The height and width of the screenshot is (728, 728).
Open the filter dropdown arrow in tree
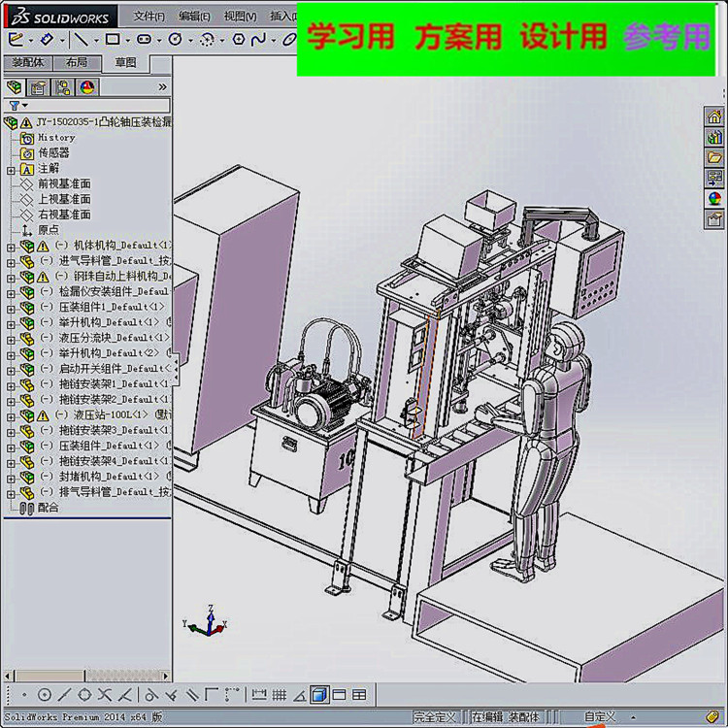point(25,106)
